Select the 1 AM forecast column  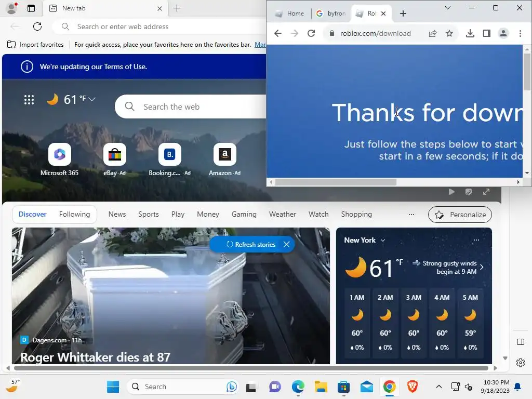click(357, 322)
